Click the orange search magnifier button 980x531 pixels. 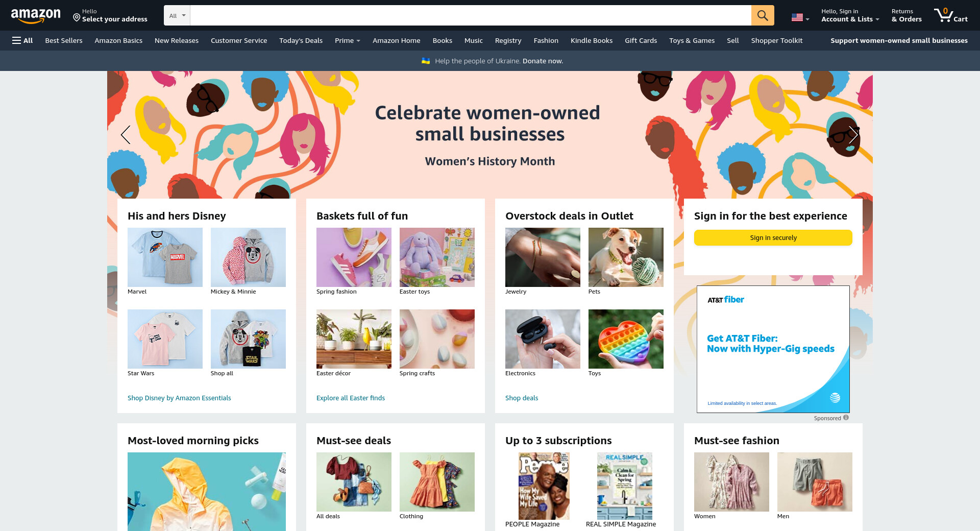(763, 15)
